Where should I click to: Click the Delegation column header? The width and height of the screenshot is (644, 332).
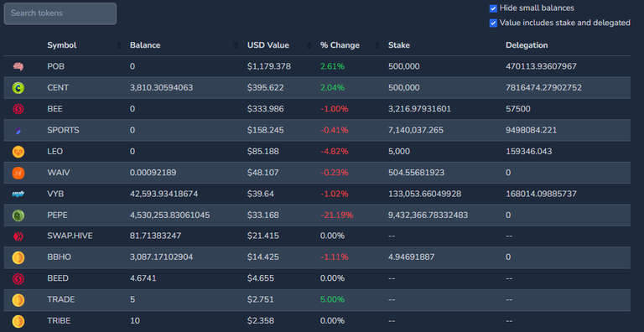(527, 45)
